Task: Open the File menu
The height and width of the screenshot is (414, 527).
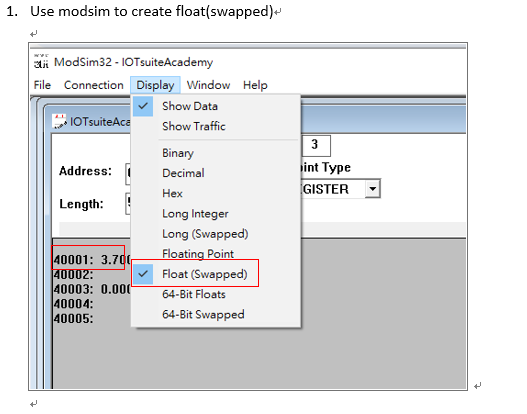Action: [42, 85]
